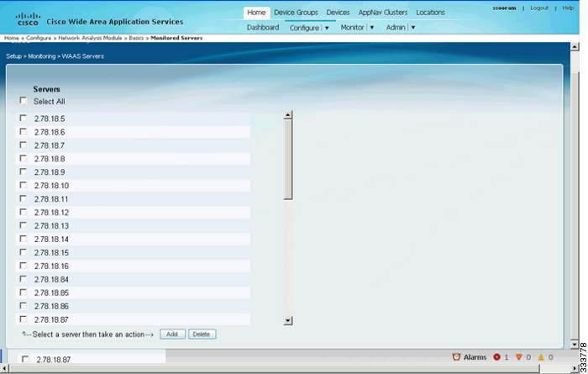Image resolution: width=588 pixels, height=374 pixels.
Task: Select checkbox for 2.78.18.85
Action: (24, 292)
